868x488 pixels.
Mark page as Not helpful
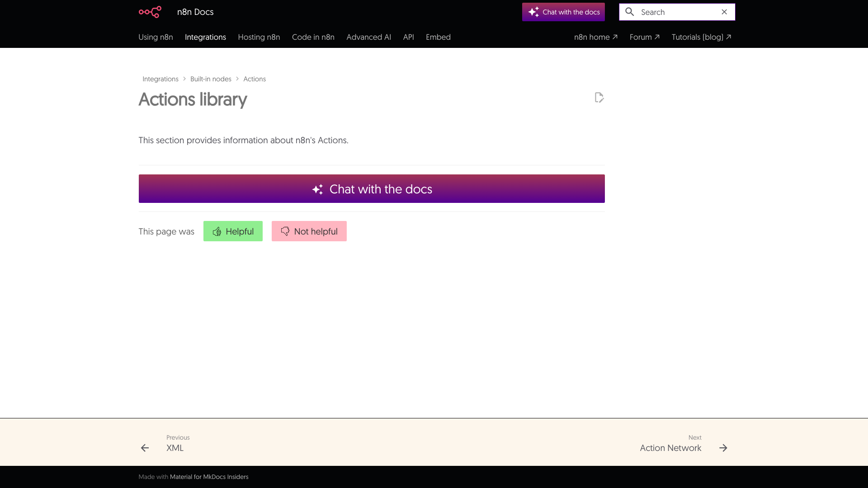tap(309, 231)
